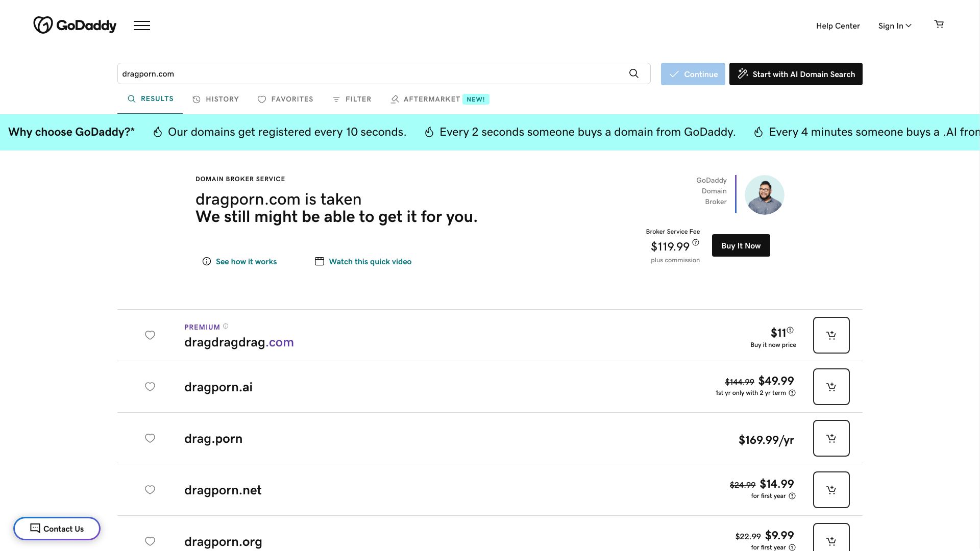Viewport: 980px width, 551px height.
Task: Open the Filter options
Action: pyautogui.click(x=352, y=99)
